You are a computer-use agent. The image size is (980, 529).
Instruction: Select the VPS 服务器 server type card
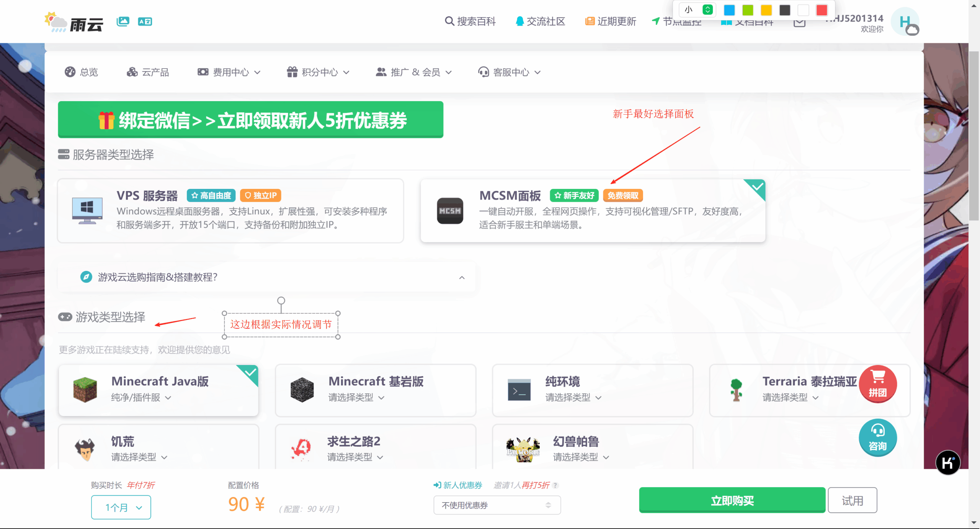tap(230, 210)
